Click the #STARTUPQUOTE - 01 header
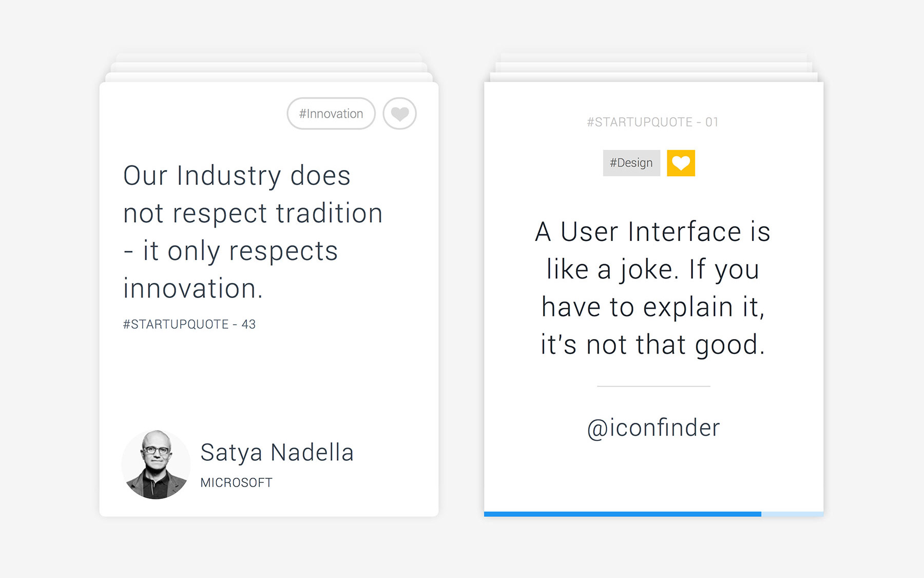This screenshot has width=924, height=578. [x=652, y=122]
